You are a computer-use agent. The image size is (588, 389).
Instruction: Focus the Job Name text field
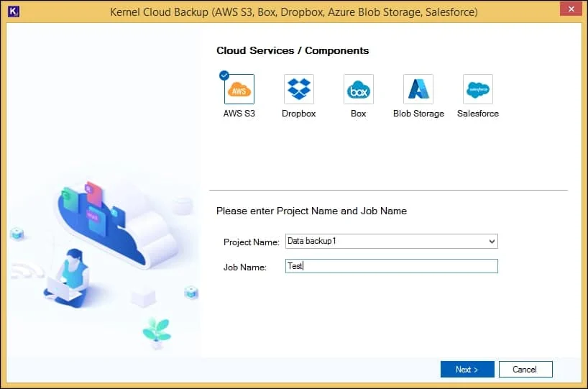pyautogui.click(x=392, y=266)
